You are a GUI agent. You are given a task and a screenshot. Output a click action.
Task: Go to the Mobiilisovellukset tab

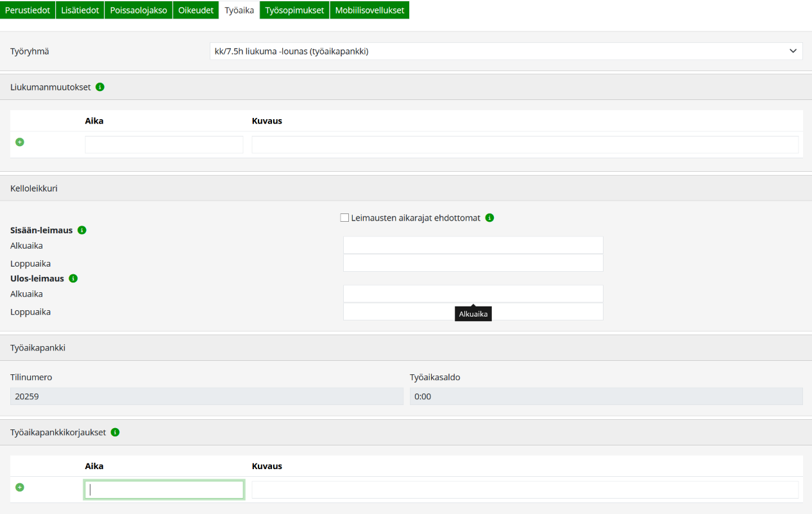point(369,10)
